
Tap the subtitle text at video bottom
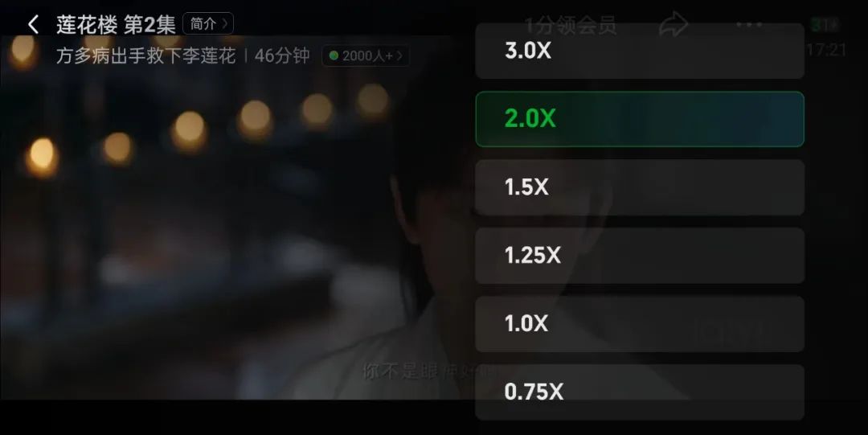click(x=426, y=371)
